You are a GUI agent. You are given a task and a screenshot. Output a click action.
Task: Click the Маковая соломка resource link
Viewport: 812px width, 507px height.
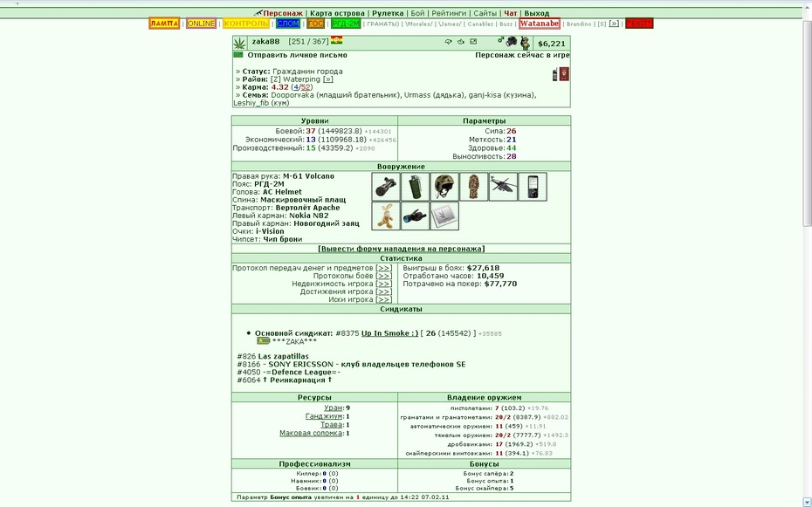click(311, 433)
